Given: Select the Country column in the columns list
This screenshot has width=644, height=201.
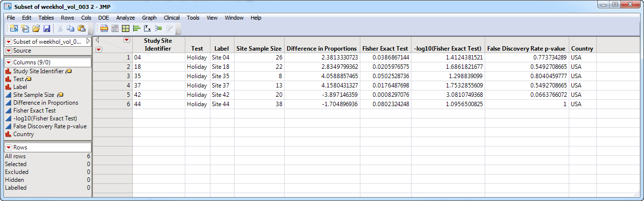Looking at the screenshot, I should pos(24,134).
